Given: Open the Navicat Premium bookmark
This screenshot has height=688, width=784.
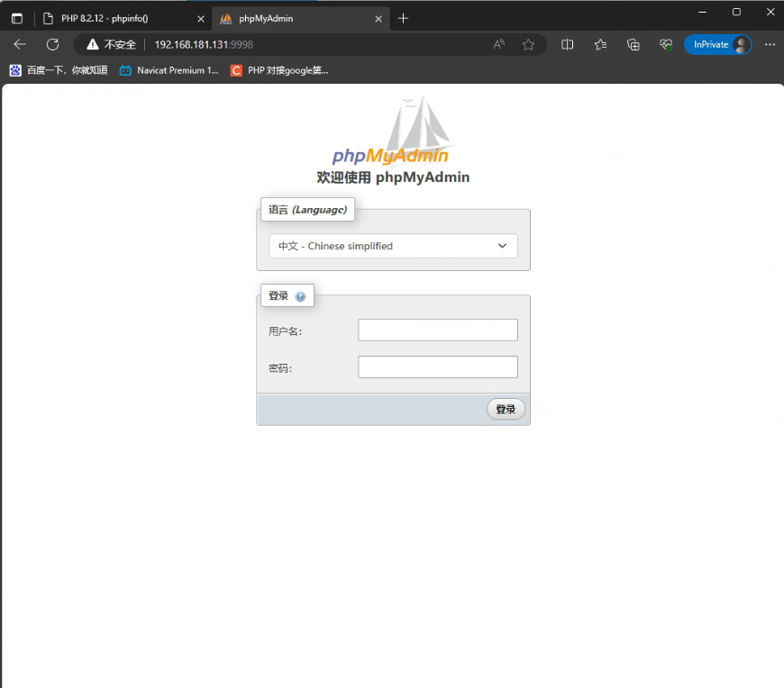Looking at the screenshot, I should pyautogui.click(x=169, y=70).
